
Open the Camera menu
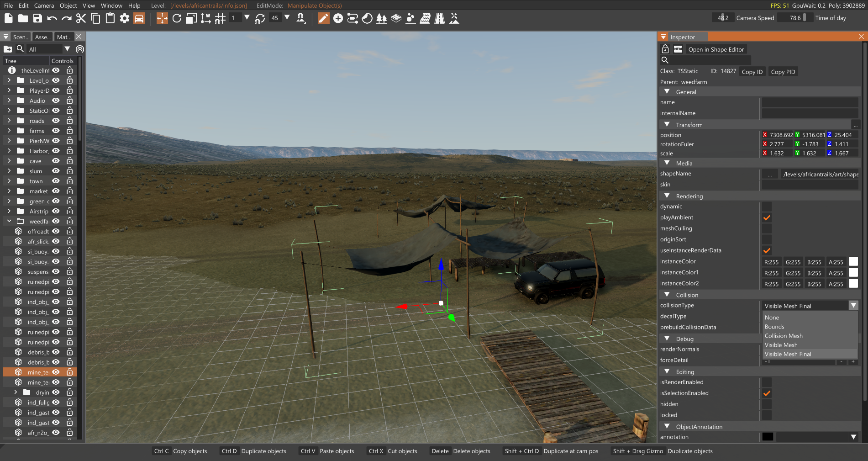(44, 5)
